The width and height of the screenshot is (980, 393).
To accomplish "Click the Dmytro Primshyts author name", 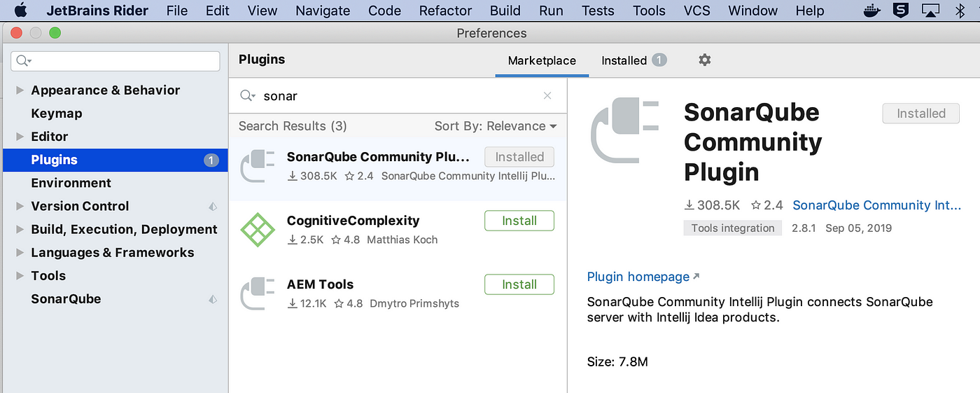I will pos(414,303).
